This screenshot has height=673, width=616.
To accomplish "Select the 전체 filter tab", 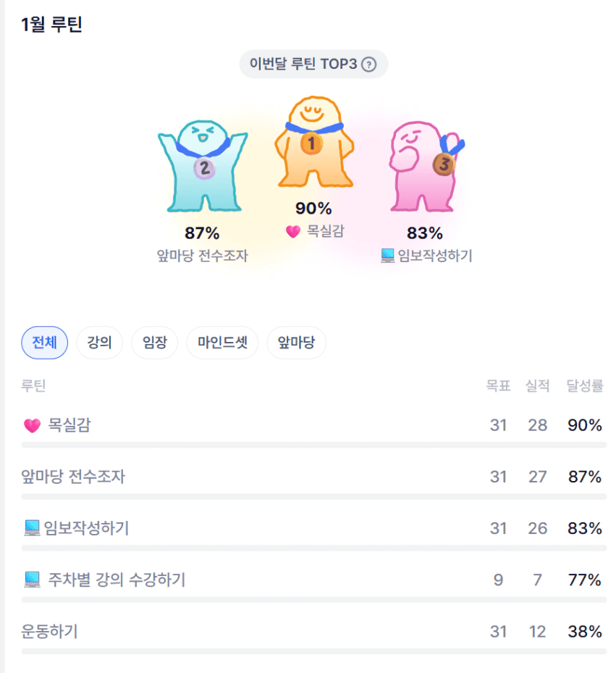I will pyautogui.click(x=45, y=343).
